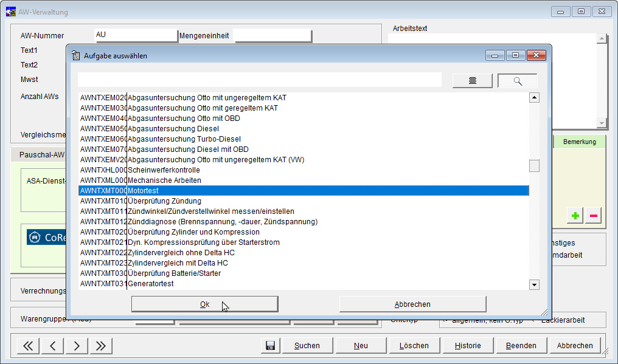The width and height of the screenshot is (618, 364).
Task: Select the Pauschal-AW tab
Action: pos(42,155)
